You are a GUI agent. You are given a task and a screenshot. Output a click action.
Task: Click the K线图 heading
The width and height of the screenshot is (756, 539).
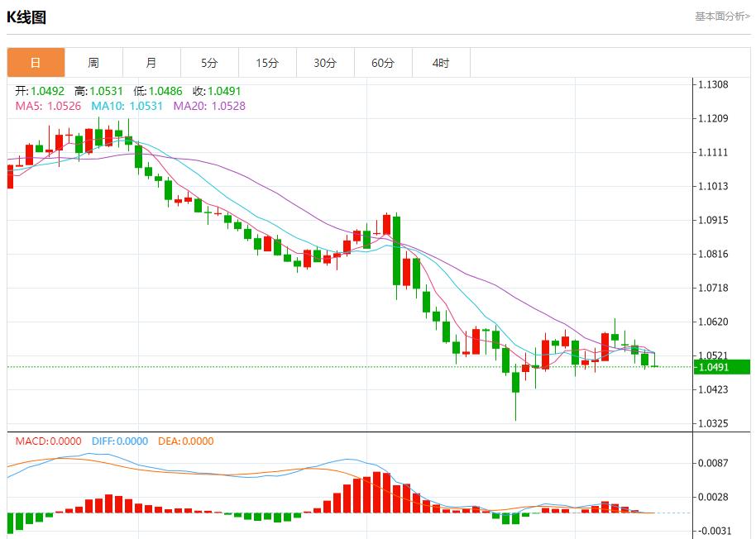tap(26, 17)
